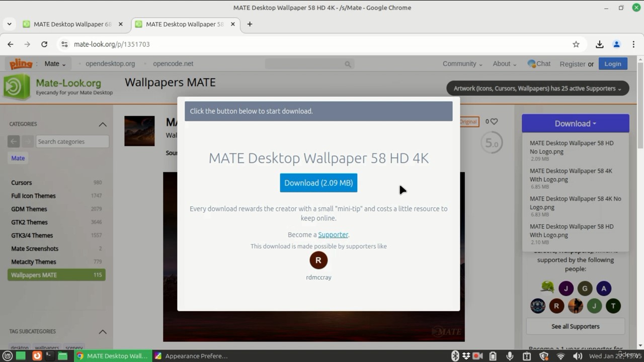Image resolution: width=644 pixels, height=362 pixels.
Task: Launch Firefox from the taskbar
Action: [37, 356]
